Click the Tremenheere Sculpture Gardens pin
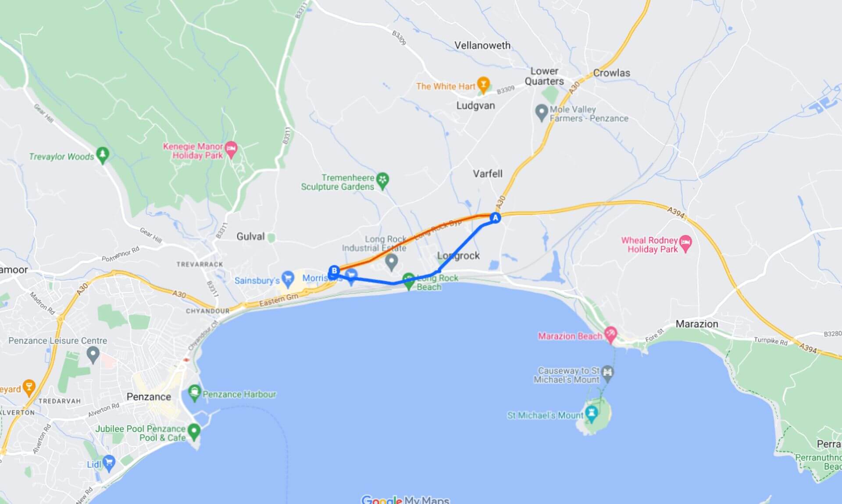Screen dimensions: 842x504 383,181
